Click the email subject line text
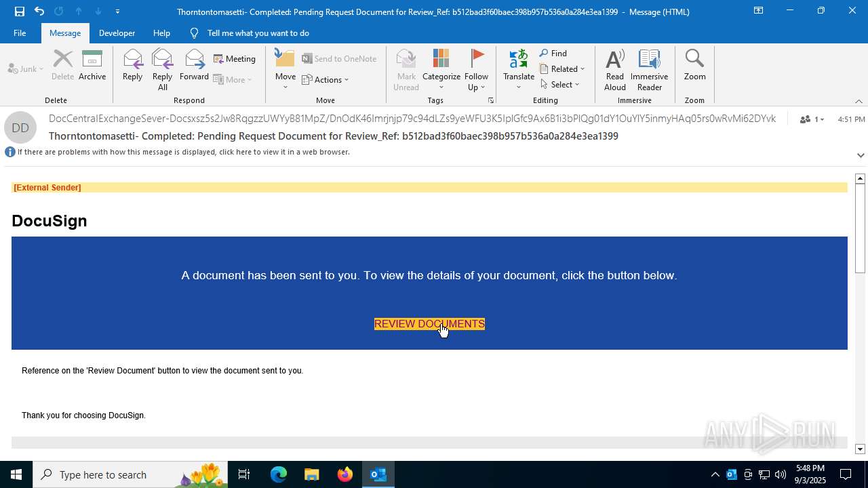Image resolution: width=868 pixels, height=488 pixels. click(x=334, y=136)
